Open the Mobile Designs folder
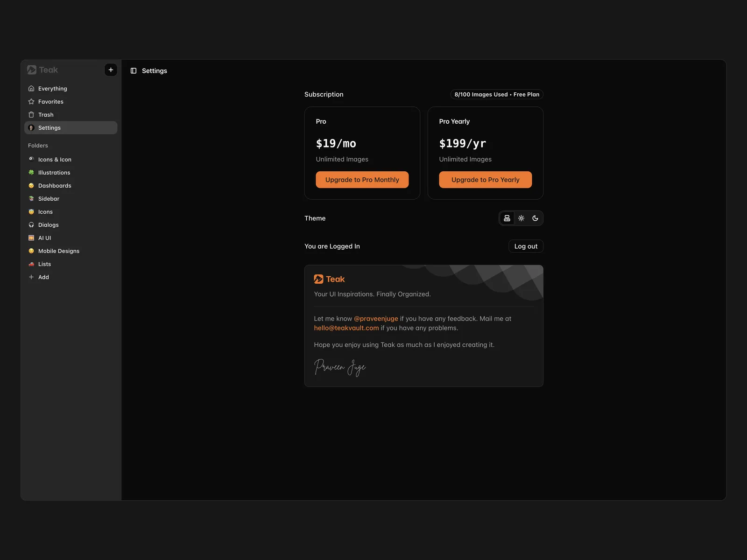747x560 pixels. (x=58, y=251)
